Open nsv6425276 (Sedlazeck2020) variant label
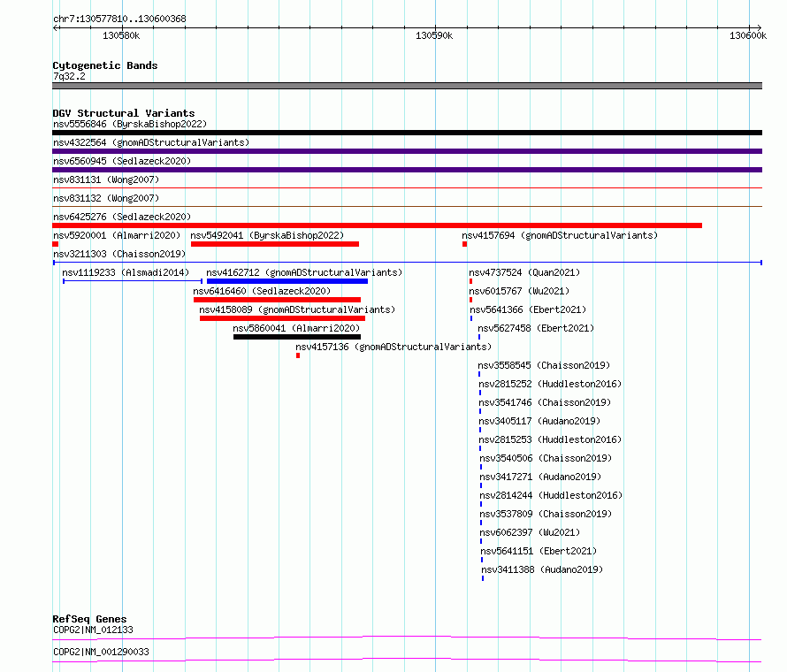 (x=122, y=217)
